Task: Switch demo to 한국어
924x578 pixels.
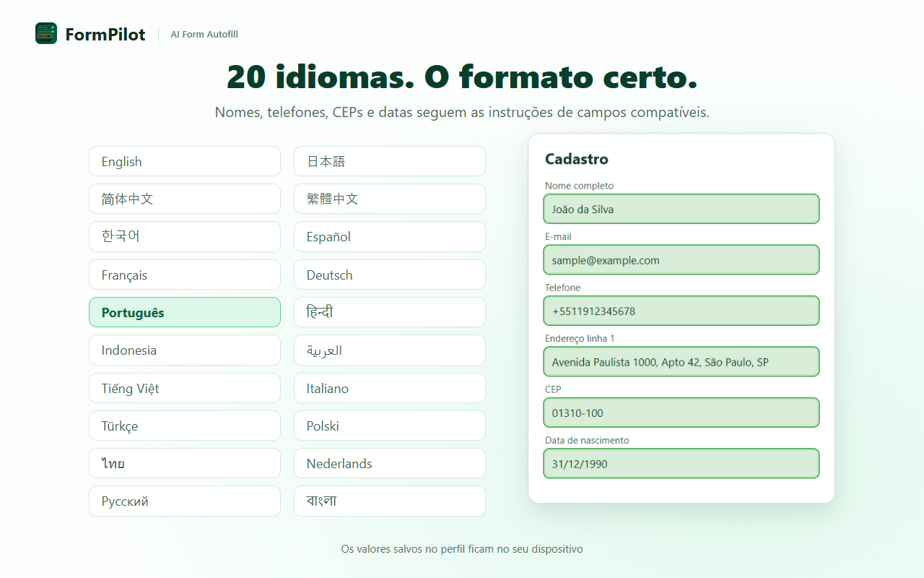Action: [x=185, y=236]
